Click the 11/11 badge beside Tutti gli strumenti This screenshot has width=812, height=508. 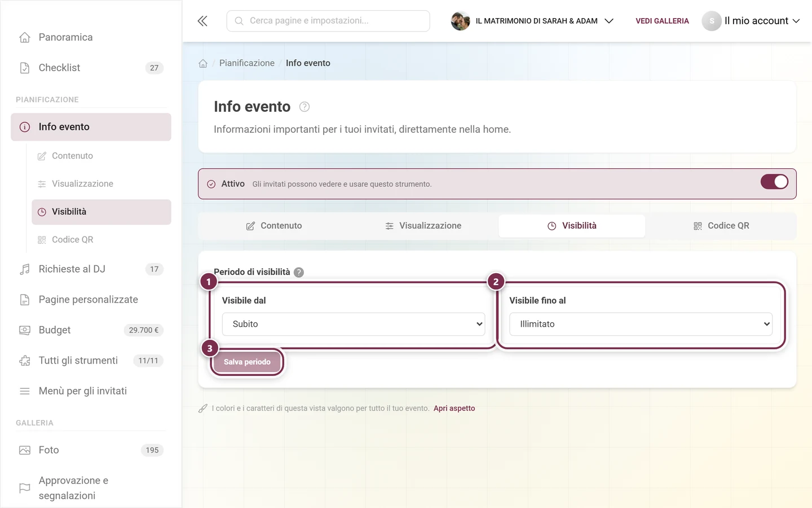pos(148,361)
